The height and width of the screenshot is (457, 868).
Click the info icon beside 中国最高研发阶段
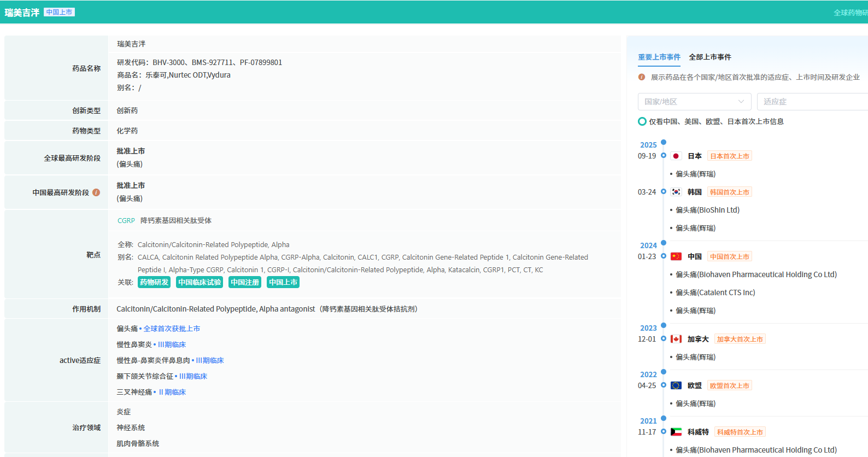click(96, 192)
